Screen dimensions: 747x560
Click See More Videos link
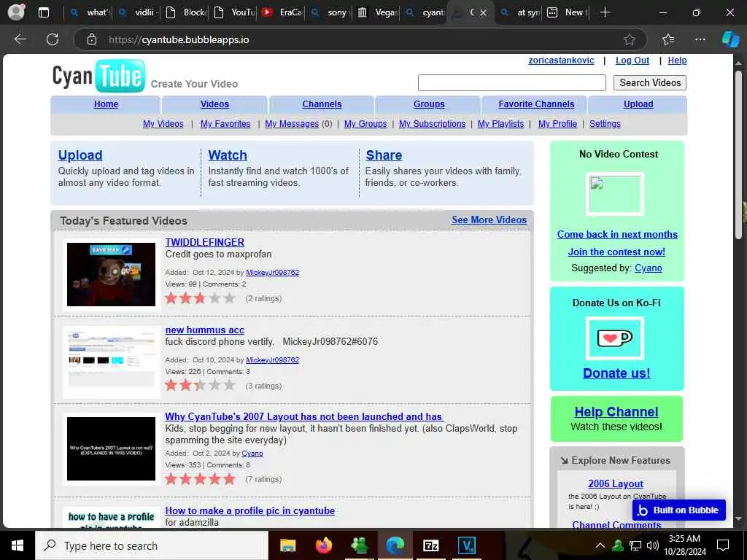[x=489, y=220]
